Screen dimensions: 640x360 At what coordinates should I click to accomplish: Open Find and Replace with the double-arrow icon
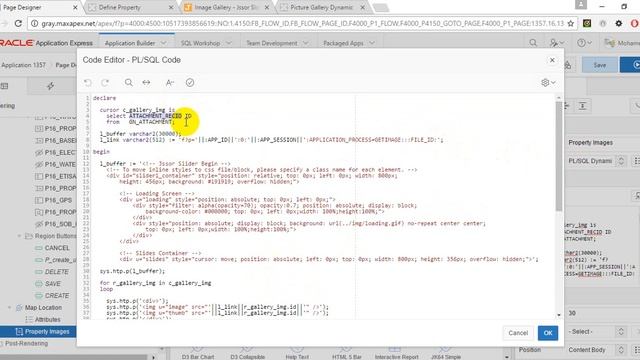click(x=146, y=83)
